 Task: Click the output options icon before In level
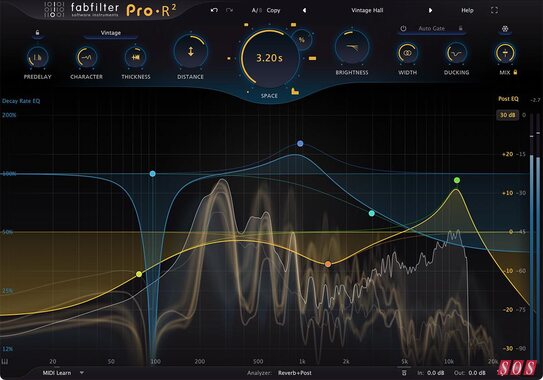coord(404,373)
